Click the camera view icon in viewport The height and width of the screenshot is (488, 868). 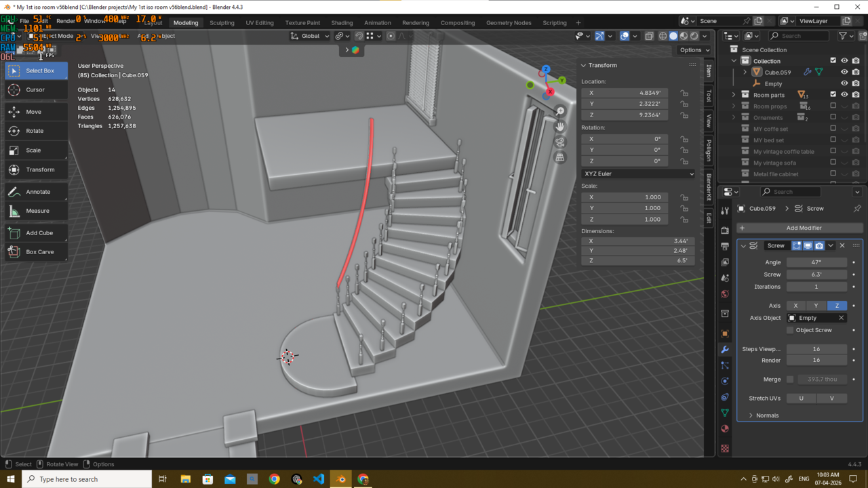pyautogui.click(x=560, y=142)
